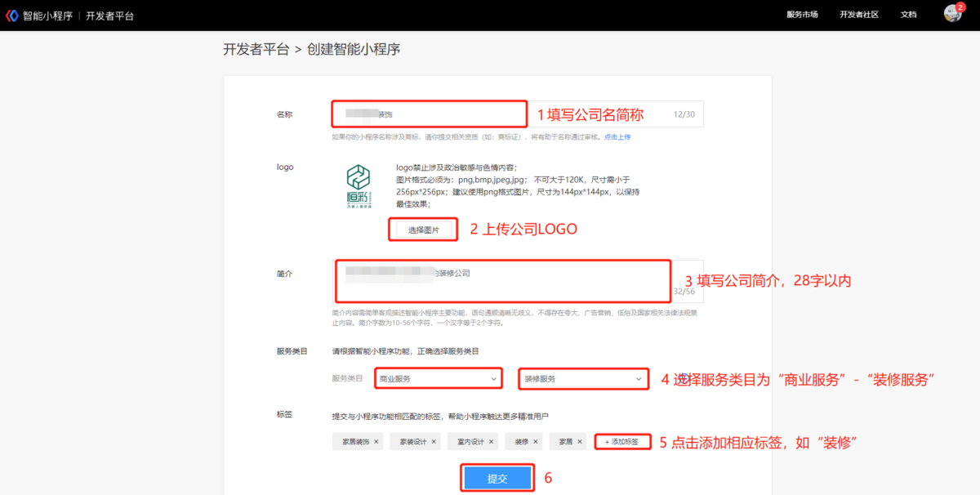Screen dimensions: 980x495
Task: Remove the 家居装饰 tag
Action: coord(376,442)
